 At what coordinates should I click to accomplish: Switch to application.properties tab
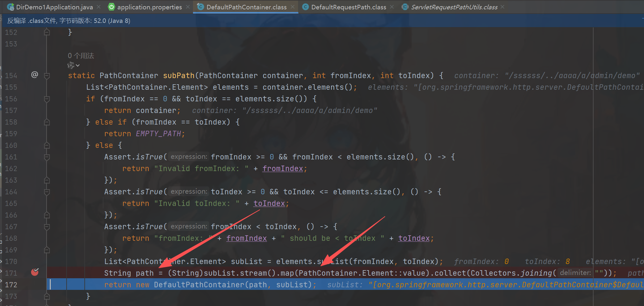(x=149, y=7)
